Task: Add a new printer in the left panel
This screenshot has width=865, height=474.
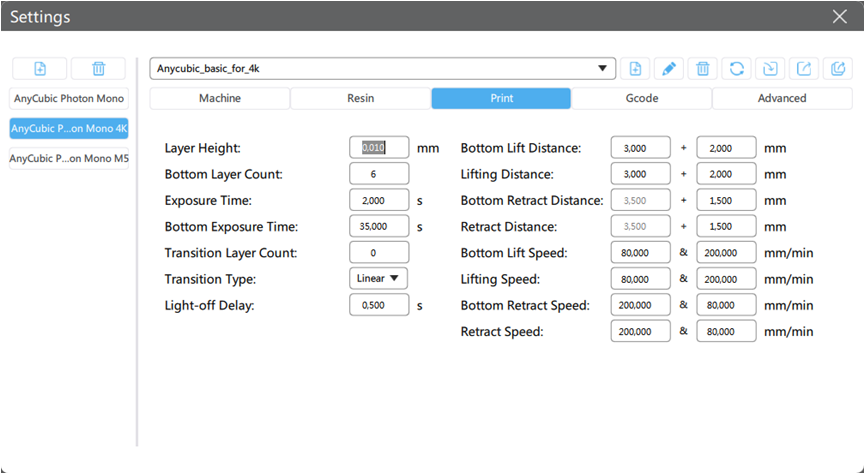Action: (40, 68)
